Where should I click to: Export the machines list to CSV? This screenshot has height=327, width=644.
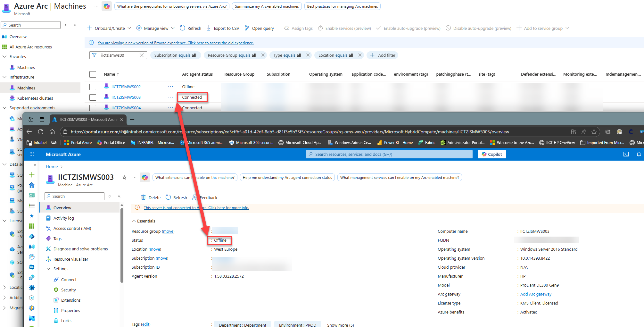(223, 28)
